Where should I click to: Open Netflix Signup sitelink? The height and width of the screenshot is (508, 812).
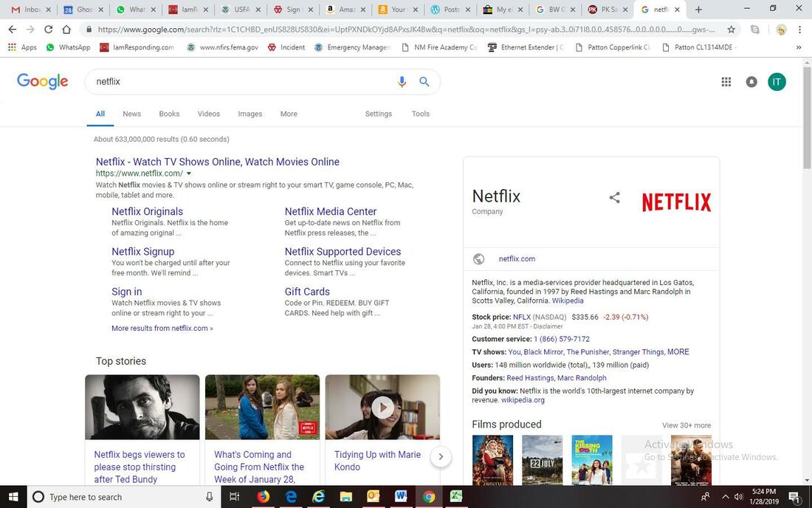143,252
